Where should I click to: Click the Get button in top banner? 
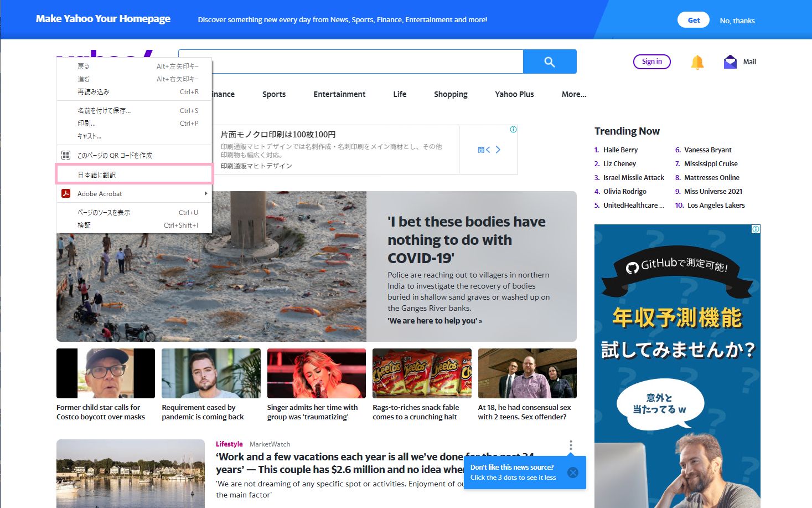[694, 20]
